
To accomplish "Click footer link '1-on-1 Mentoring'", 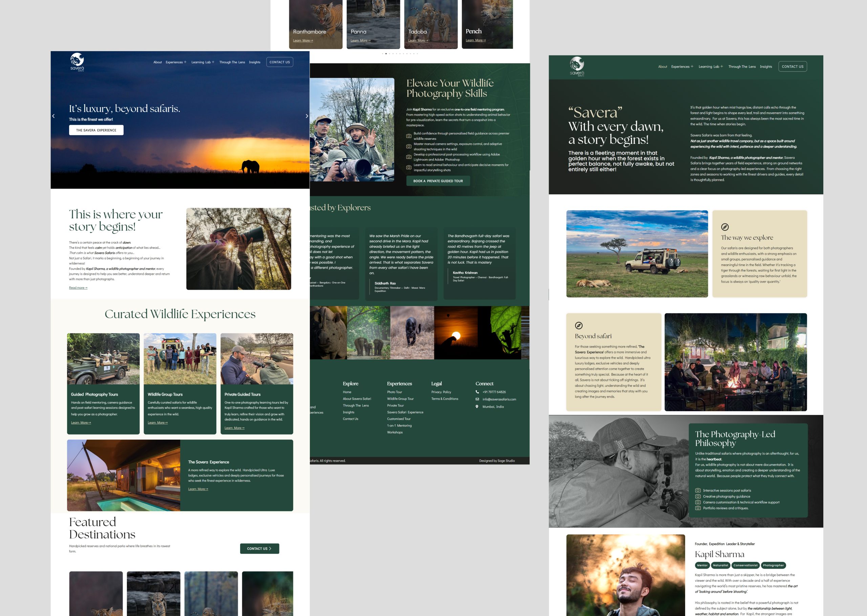I will point(399,425).
